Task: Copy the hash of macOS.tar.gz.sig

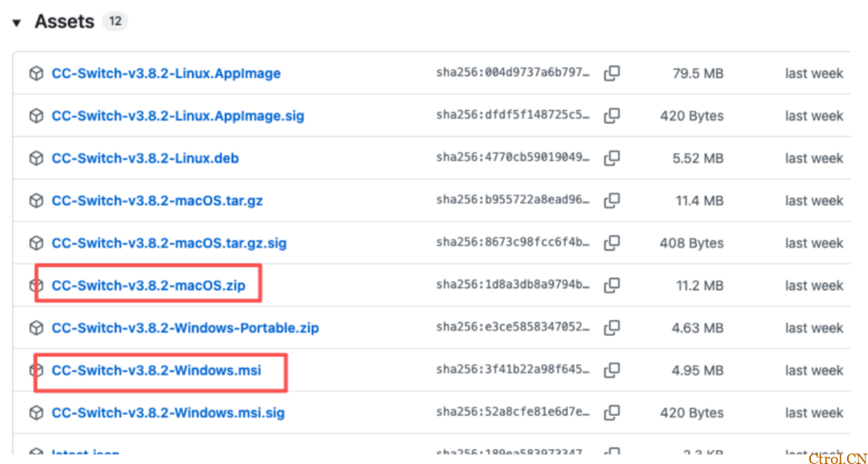Action: click(x=612, y=243)
